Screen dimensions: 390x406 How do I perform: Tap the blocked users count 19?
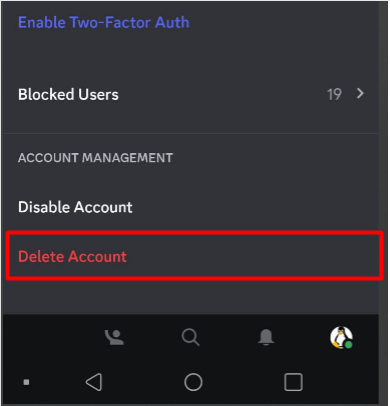[334, 94]
